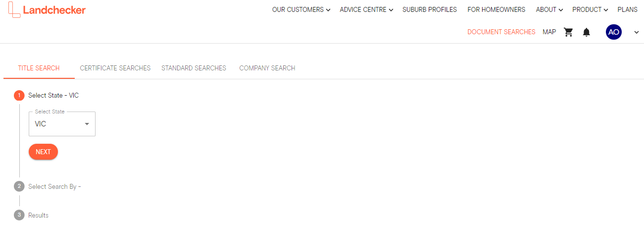Select step 2 'Select Search By'
Screen dimensions: 644x230
47,186
